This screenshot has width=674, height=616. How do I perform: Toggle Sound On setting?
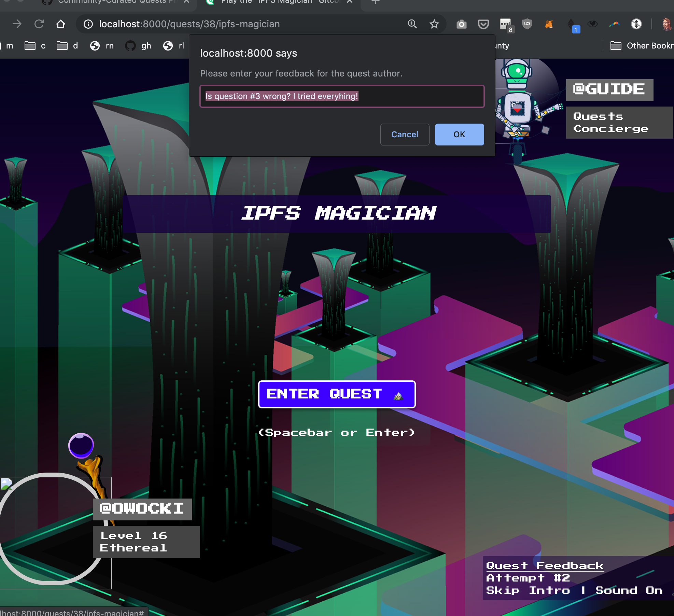(629, 590)
